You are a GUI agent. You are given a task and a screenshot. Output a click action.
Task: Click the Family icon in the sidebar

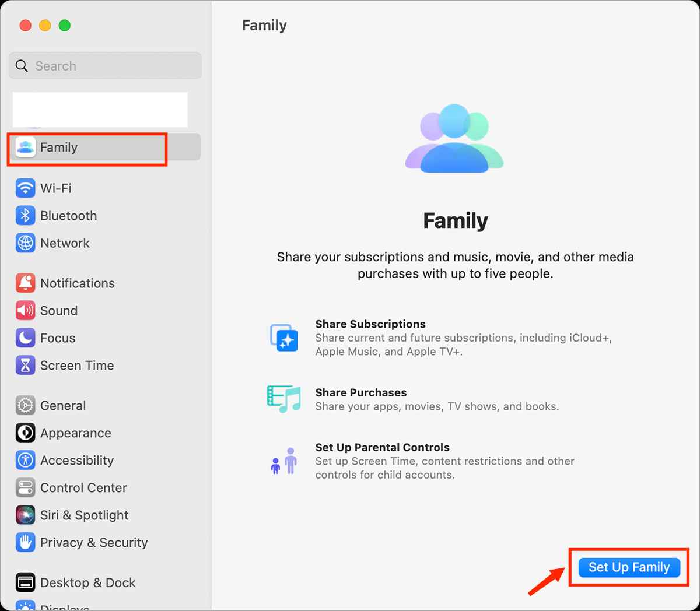point(25,148)
